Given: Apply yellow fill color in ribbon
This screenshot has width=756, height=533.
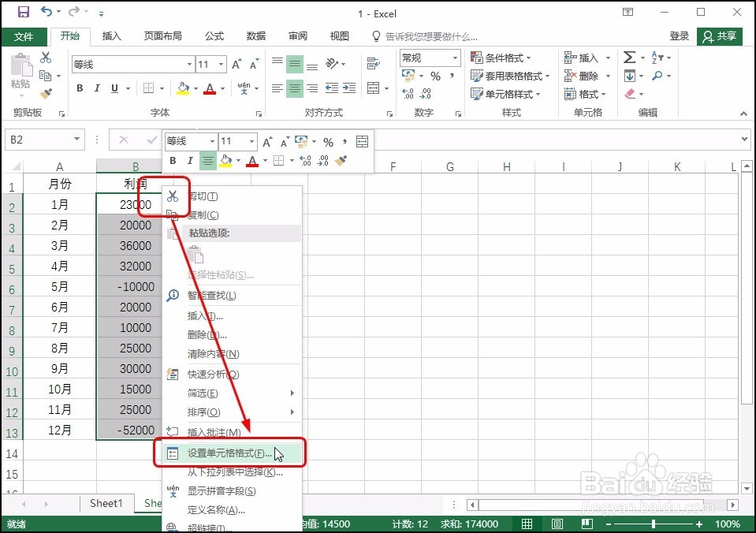Looking at the screenshot, I should [x=183, y=88].
